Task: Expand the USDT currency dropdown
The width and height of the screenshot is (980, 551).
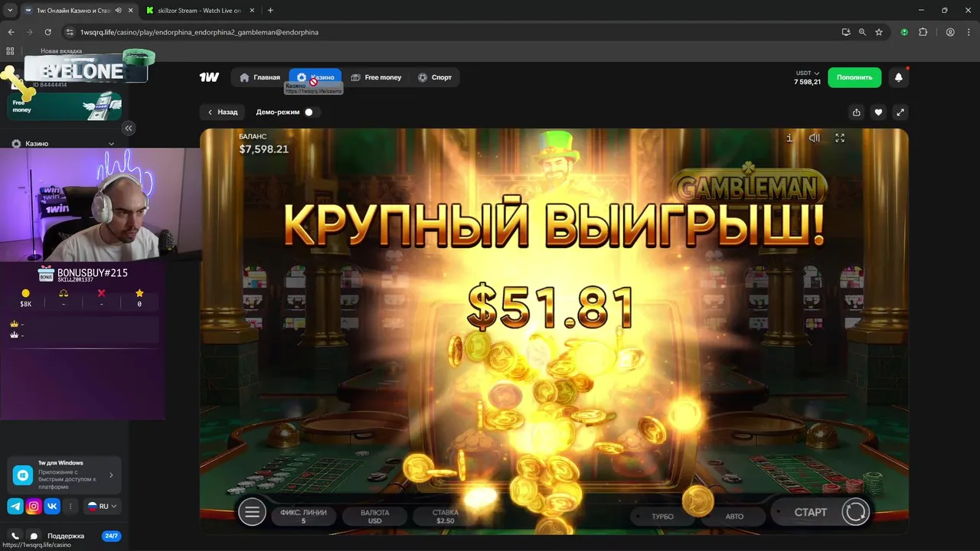Action: tap(808, 73)
